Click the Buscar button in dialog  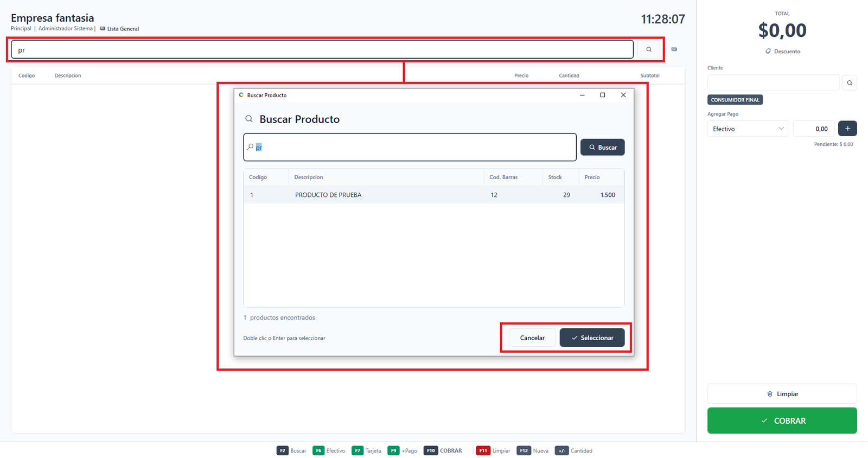[603, 148]
